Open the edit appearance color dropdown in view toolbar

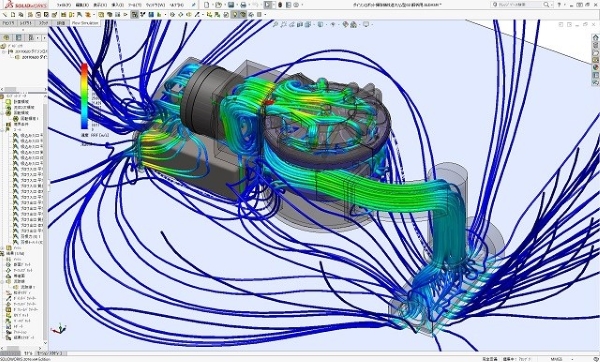click(345, 24)
